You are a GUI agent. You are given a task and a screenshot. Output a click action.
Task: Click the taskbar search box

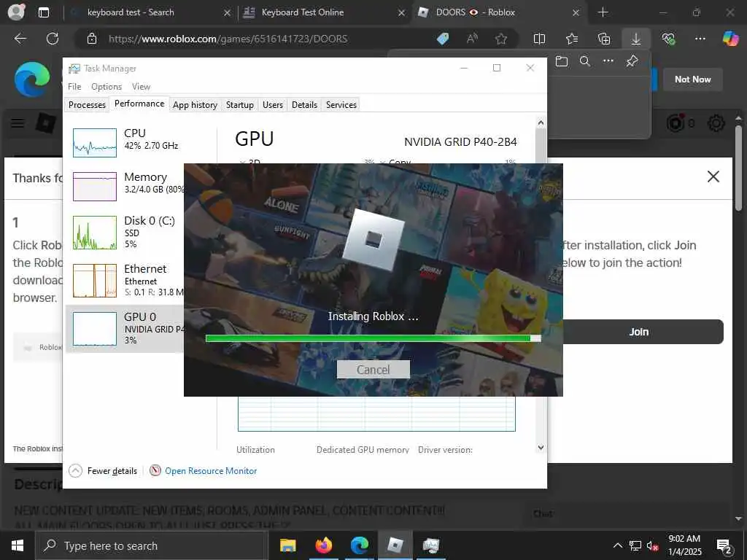point(152,545)
